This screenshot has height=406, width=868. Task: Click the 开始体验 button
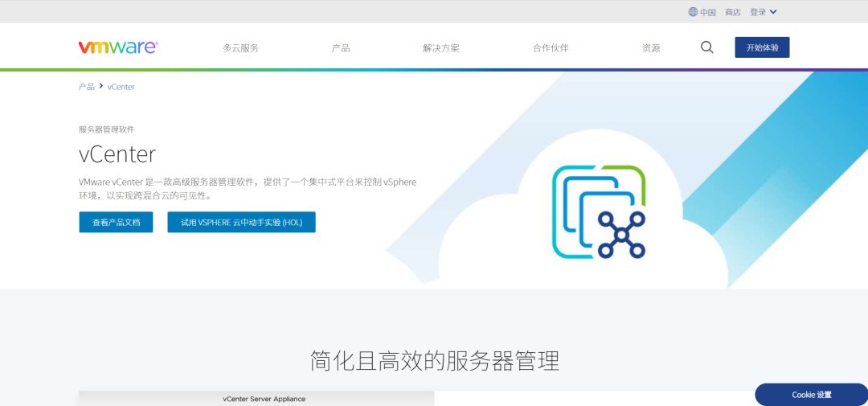coord(762,47)
